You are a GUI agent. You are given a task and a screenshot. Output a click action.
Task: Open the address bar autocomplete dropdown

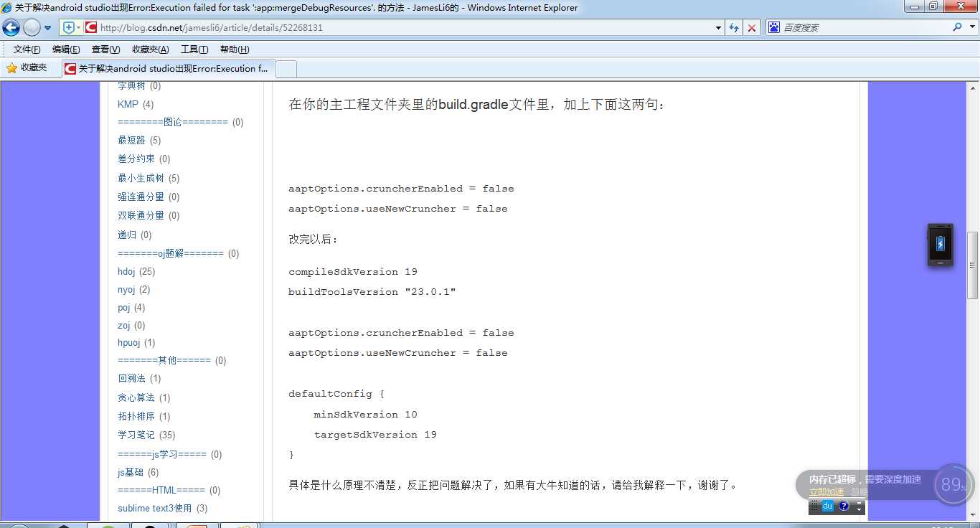pos(719,28)
